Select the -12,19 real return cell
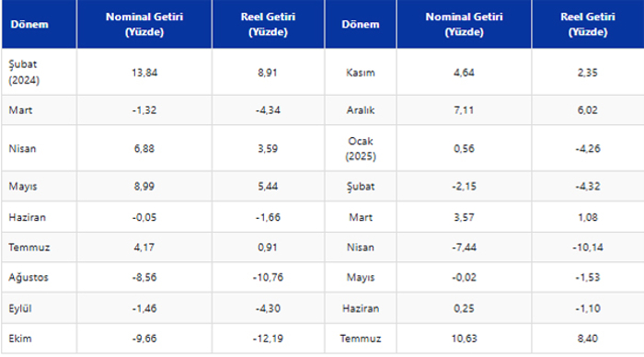This screenshot has width=644, height=357. click(x=268, y=339)
